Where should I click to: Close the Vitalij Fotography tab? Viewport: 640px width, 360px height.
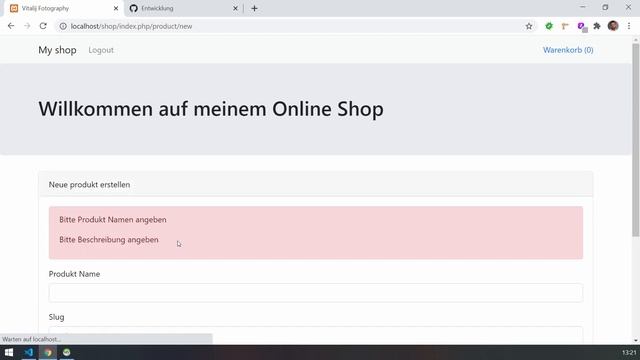[116, 8]
